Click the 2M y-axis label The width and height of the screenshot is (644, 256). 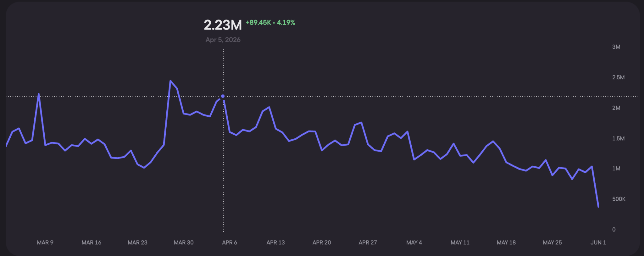pos(616,108)
